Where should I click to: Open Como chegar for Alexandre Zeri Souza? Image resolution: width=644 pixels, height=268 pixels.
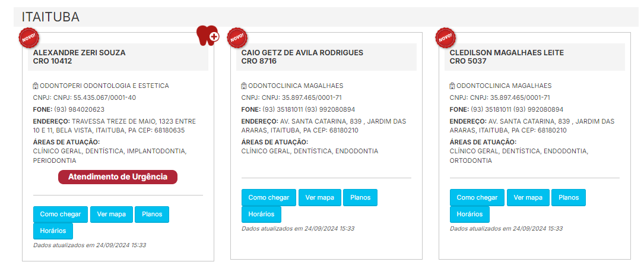[x=61, y=214]
